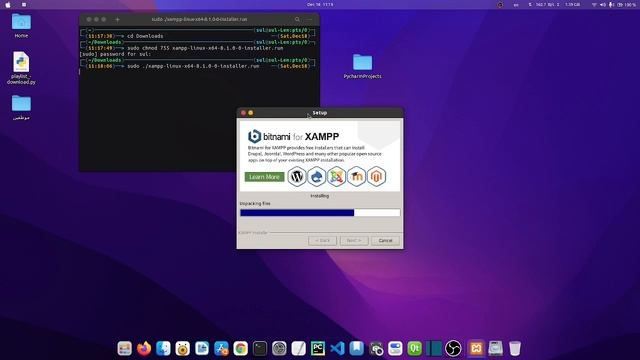This screenshot has height=360, width=640.
Task: Cancel the XAMPP installation
Action: (x=385, y=240)
